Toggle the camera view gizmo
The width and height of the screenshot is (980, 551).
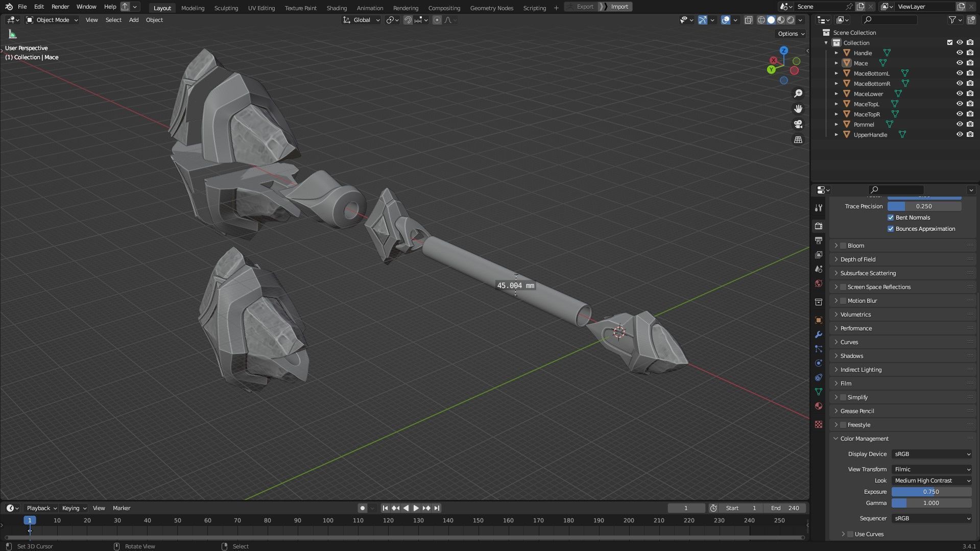[798, 124]
